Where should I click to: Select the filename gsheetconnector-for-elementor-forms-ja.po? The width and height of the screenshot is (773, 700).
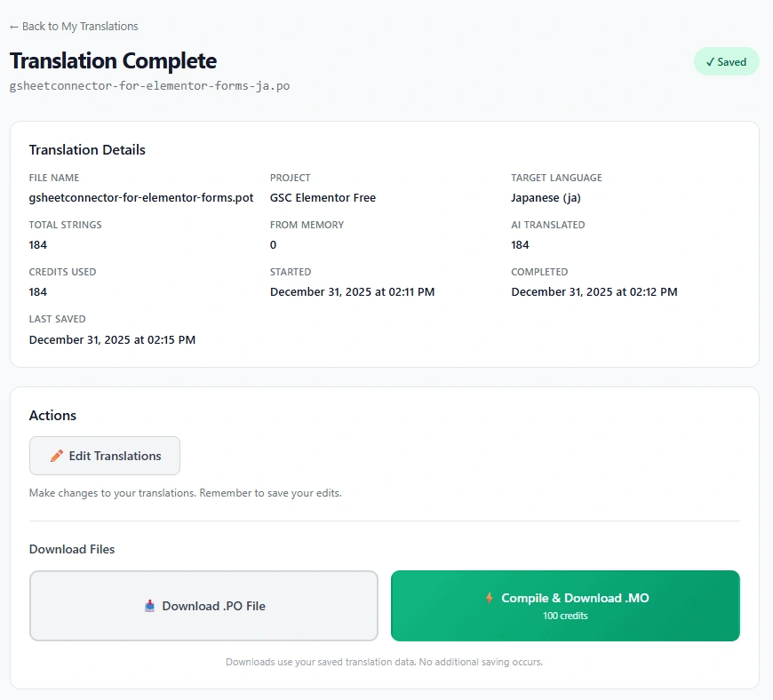coord(149,85)
